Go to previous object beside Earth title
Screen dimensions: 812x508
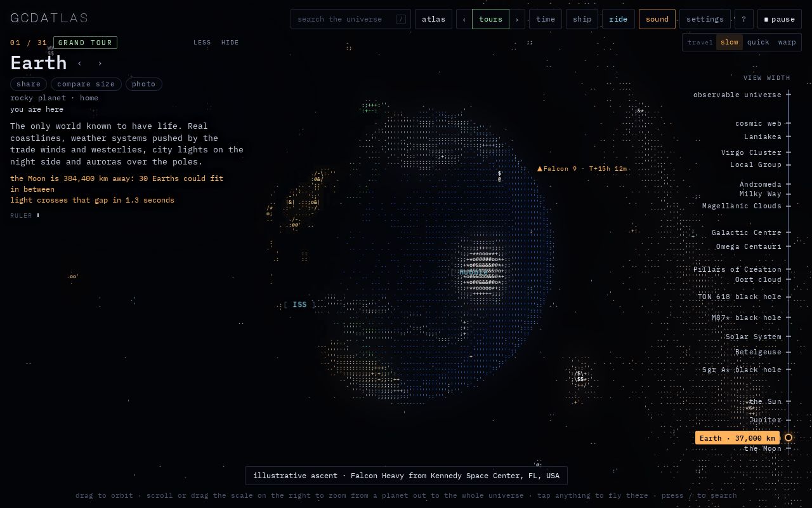tap(79, 63)
